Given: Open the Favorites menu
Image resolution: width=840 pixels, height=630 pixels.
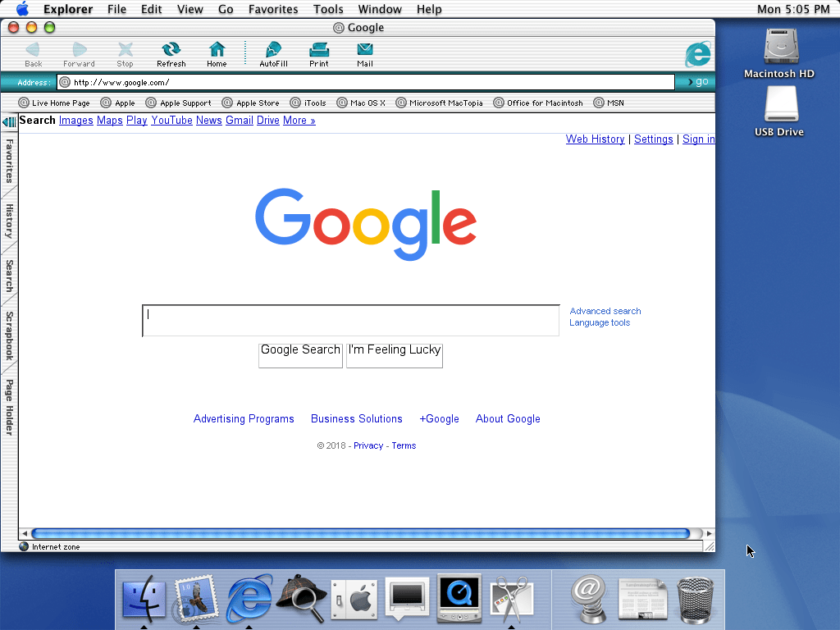Looking at the screenshot, I should [x=273, y=9].
